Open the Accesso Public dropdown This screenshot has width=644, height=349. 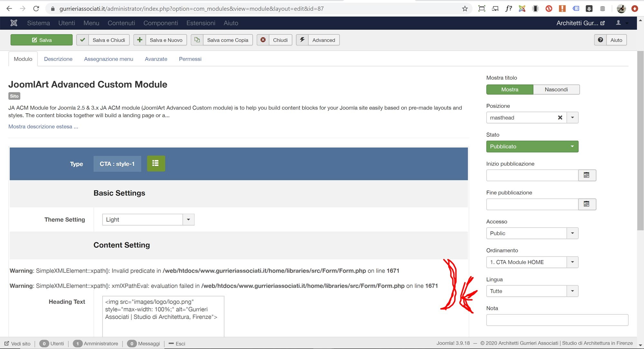pyautogui.click(x=532, y=233)
